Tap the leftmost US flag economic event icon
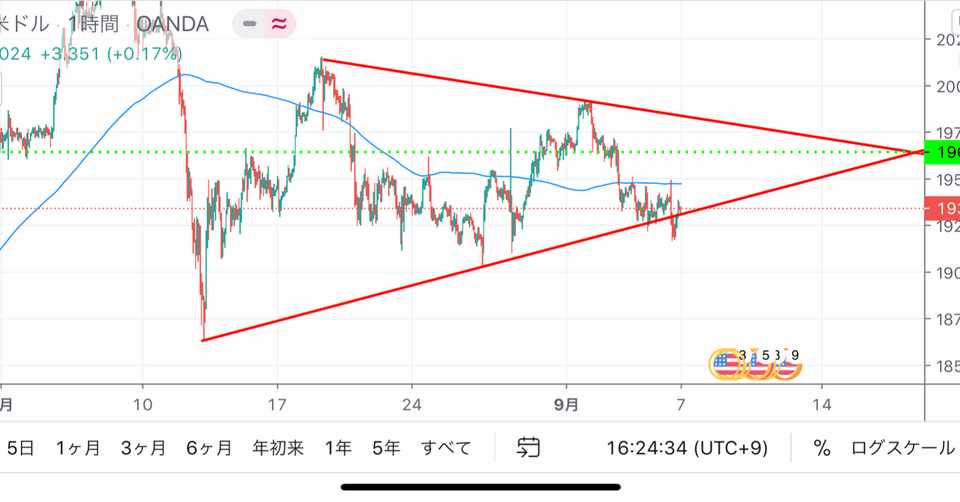This screenshot has height=502, width=960. coord(726,365)
